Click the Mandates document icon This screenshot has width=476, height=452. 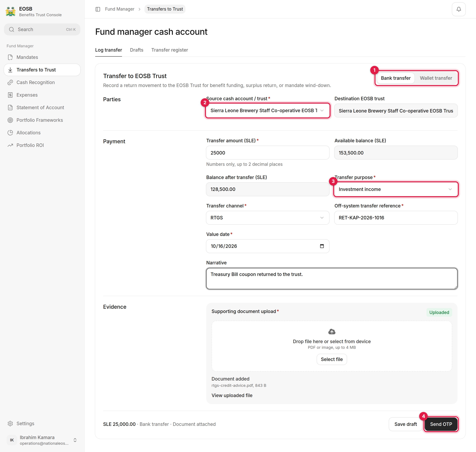click(10, 57)
